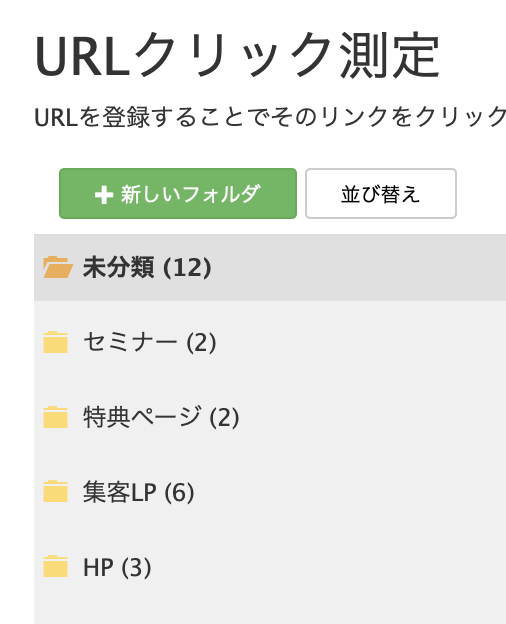The width and height of the screenshot is (506, 624).
Task: Click the (2) count beside セミナー
Action: (201, 343)
